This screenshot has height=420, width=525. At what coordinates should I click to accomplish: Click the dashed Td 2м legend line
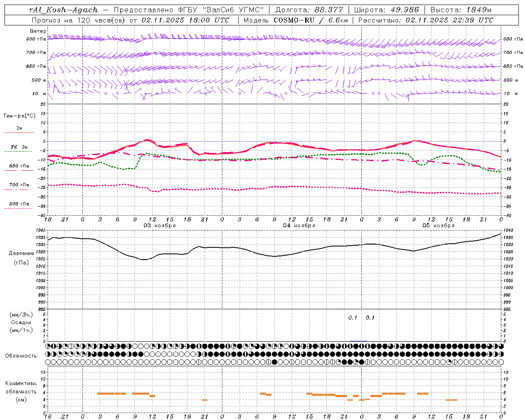pos(19,152)
